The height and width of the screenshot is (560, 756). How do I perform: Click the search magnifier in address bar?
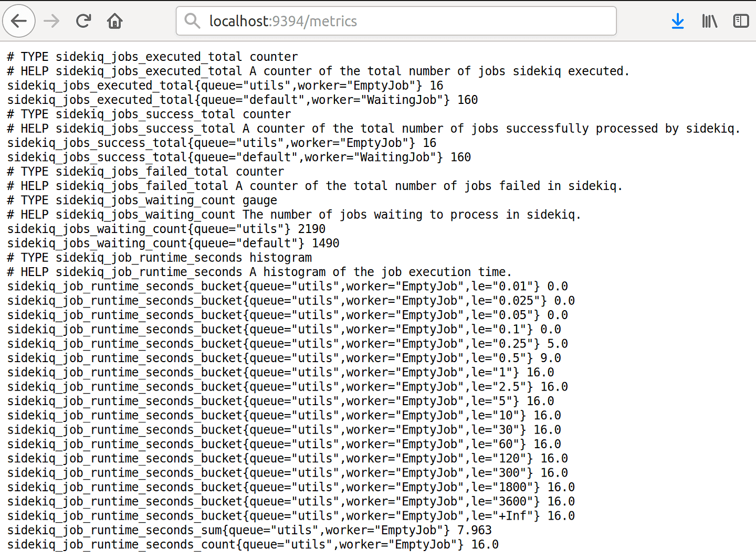(x=192, y=21)
